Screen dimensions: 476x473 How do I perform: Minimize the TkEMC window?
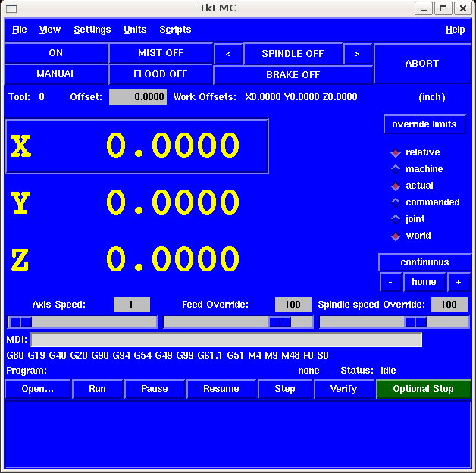point(424,8)
